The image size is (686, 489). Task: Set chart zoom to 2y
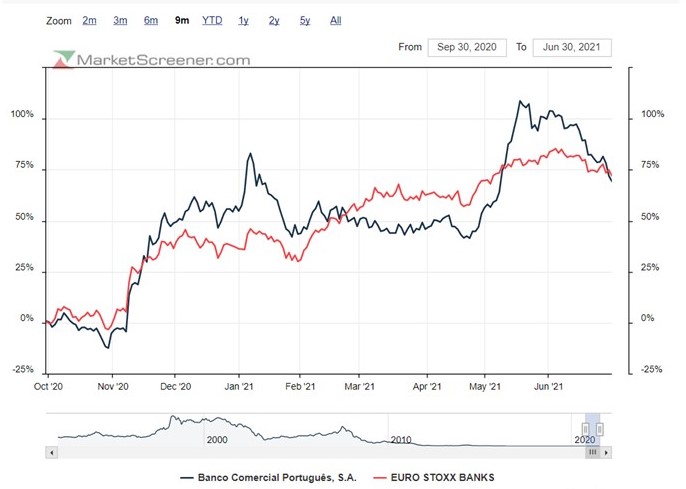274,21
